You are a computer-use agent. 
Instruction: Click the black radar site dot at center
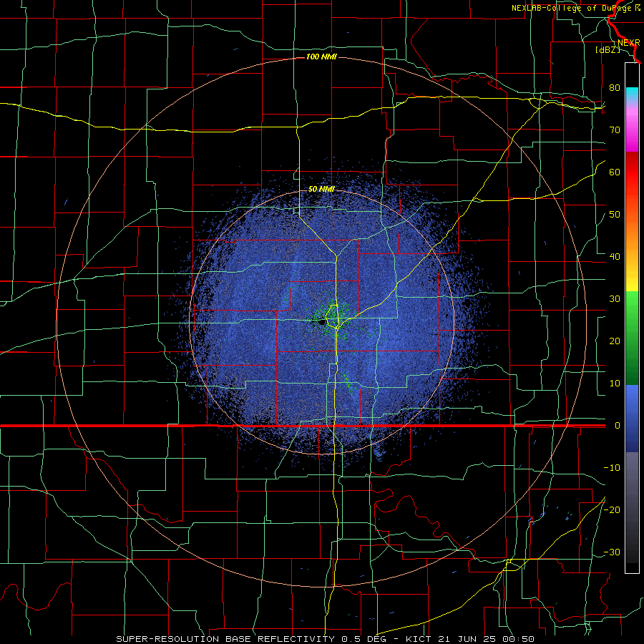coord(321,323)
